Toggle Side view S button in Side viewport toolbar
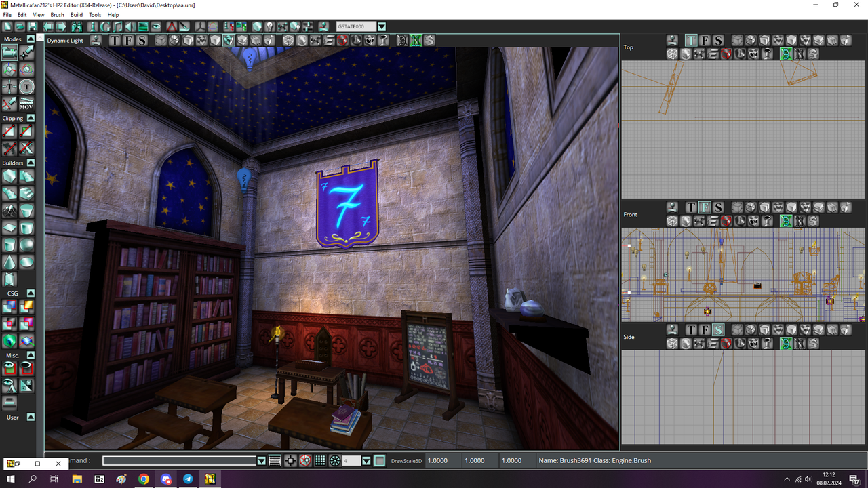Screen dimensions: 868x488 718,330
